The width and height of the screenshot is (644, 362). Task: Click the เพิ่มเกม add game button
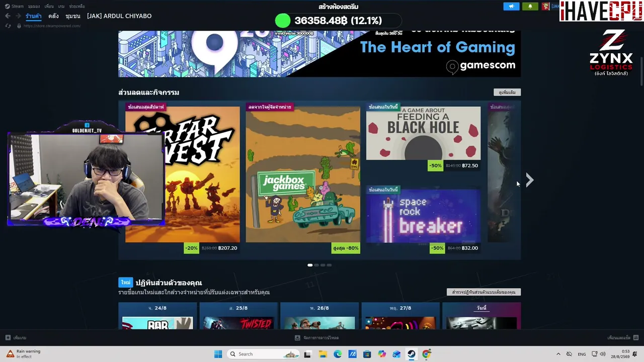tap(16, 338)
